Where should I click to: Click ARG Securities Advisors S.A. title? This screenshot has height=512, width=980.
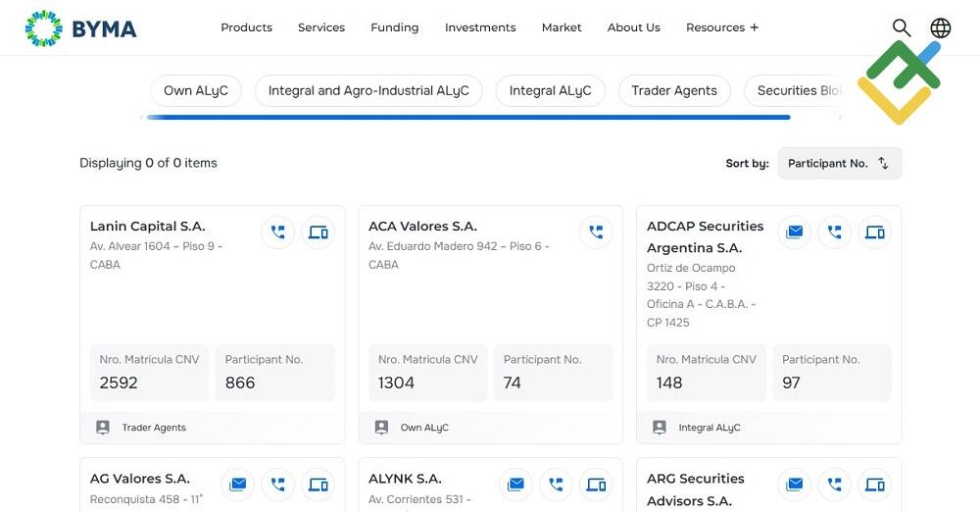tap(696, 489)
